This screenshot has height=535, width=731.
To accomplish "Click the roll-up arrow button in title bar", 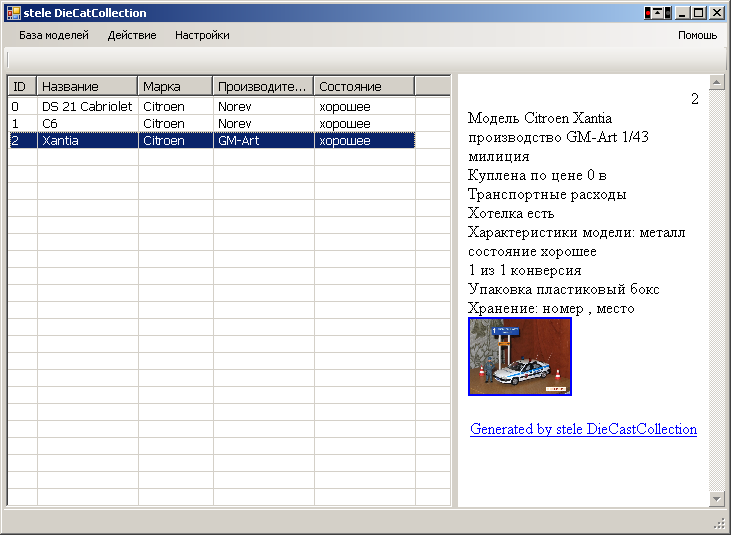I will point(658,13).
